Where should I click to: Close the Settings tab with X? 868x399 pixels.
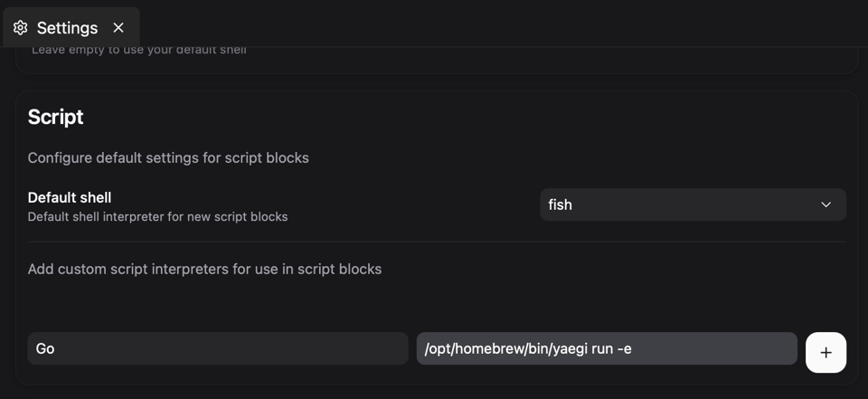pyautogui.click(x=118, y=28)
